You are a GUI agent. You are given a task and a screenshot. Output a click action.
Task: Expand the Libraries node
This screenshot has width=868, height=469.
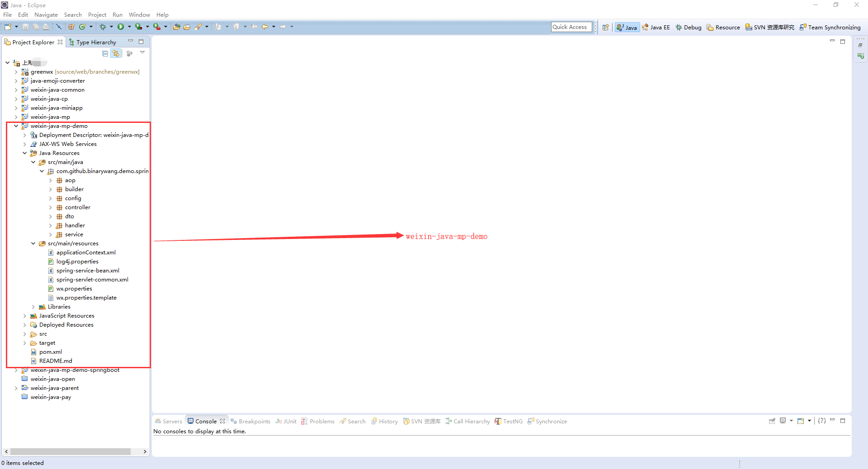point(33,307)
